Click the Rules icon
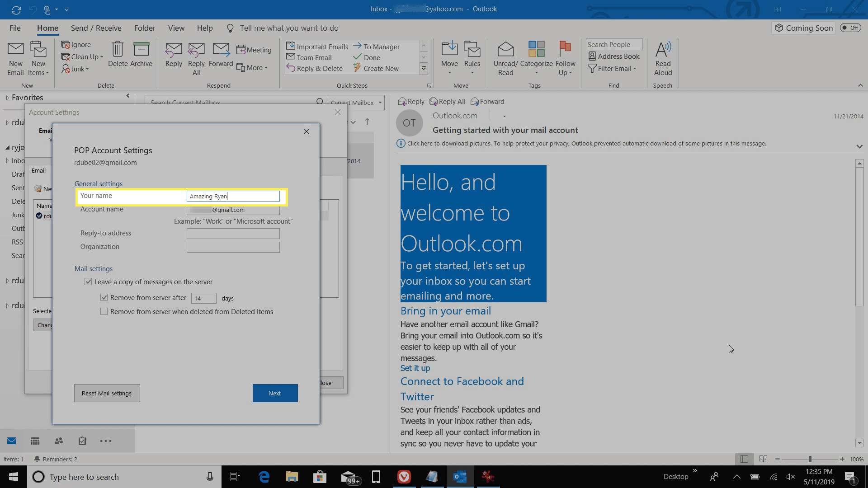The width and height of the screenshot is (868, 488). (x=472, y=49)
